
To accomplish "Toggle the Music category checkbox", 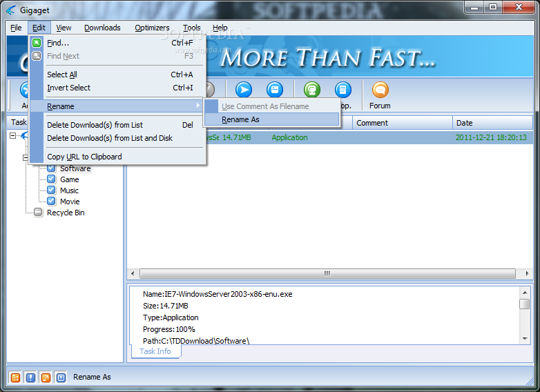I will [x=51, y=190].
